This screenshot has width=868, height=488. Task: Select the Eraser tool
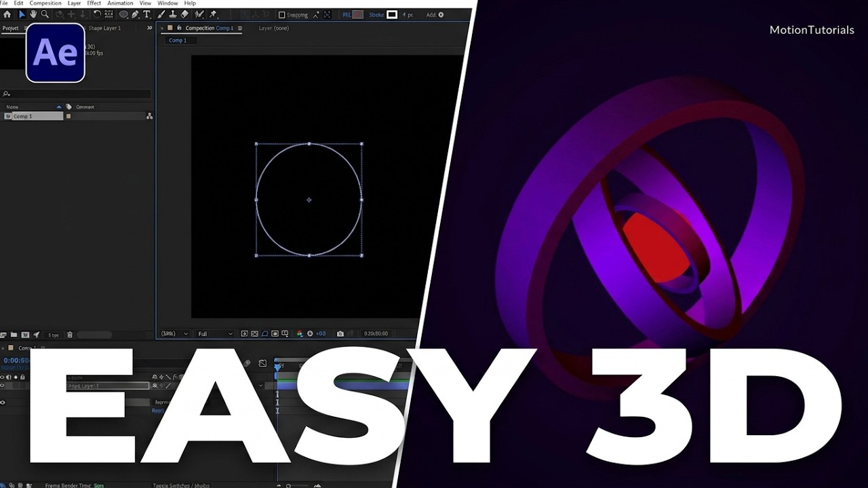coord(184,14)
